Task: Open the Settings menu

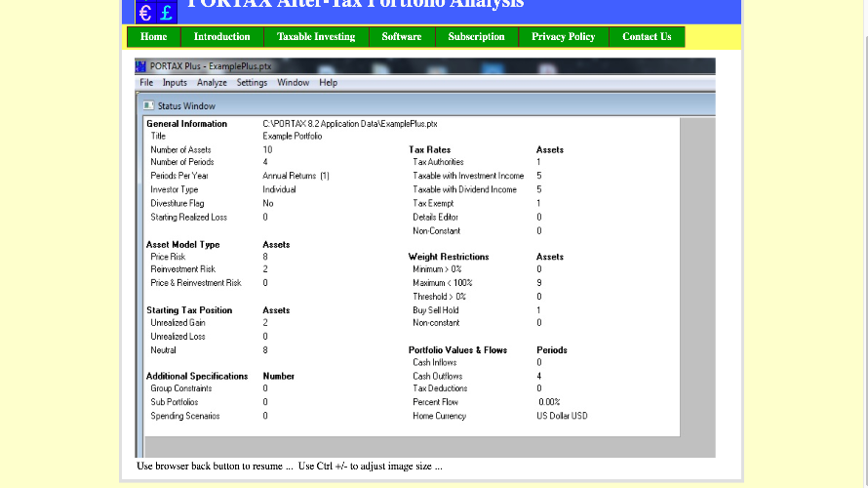Action: click(252, 83)
